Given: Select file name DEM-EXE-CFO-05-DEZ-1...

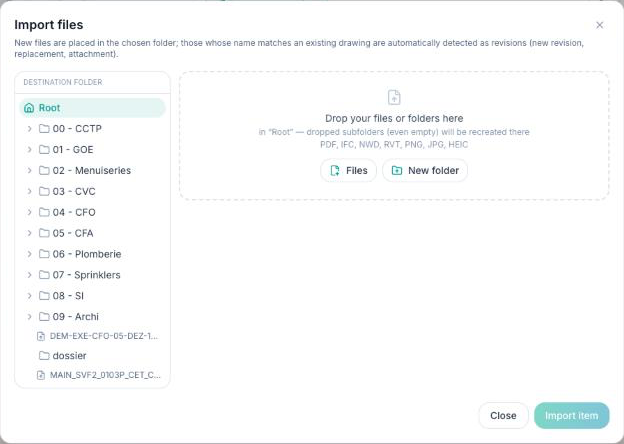Looking at the screenshot, I should click(x=104, y=336).
